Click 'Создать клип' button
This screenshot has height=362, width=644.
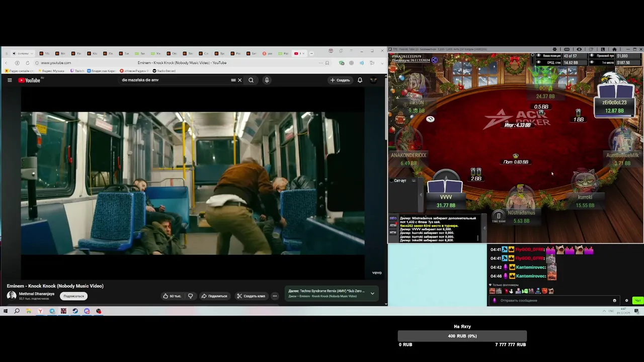(x=251, y=296)
